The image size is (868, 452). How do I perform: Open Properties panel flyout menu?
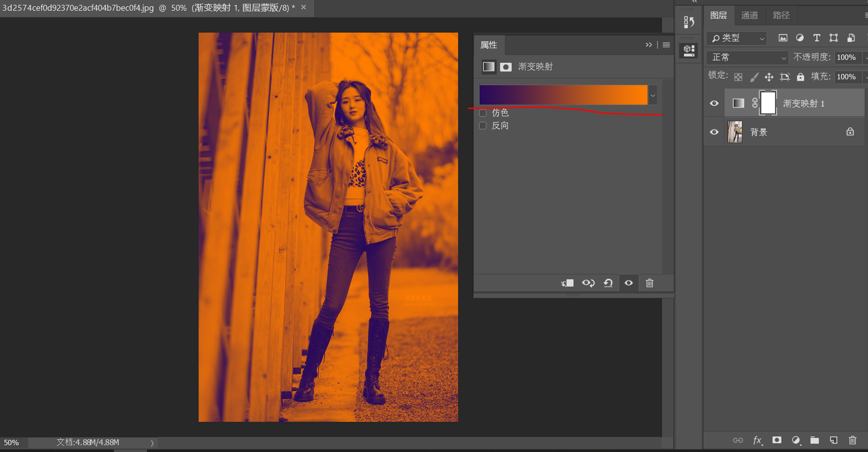coord(666,45)
